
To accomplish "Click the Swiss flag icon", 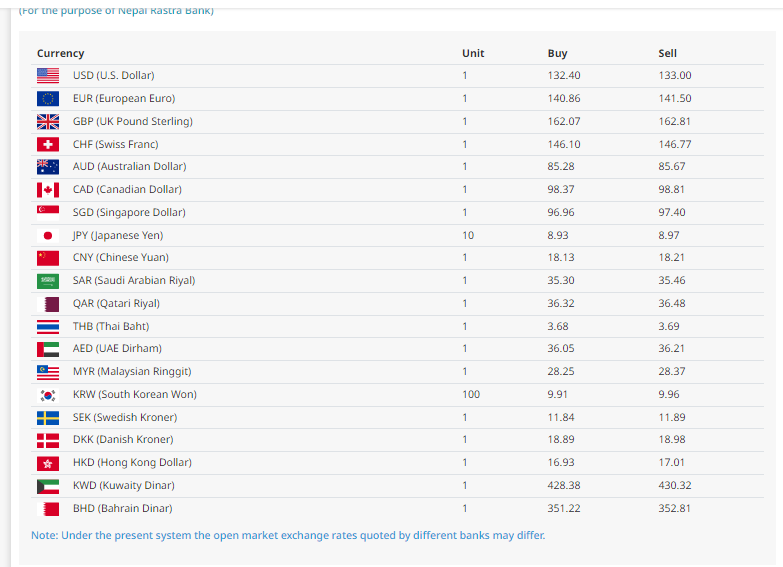I will 48,145.
